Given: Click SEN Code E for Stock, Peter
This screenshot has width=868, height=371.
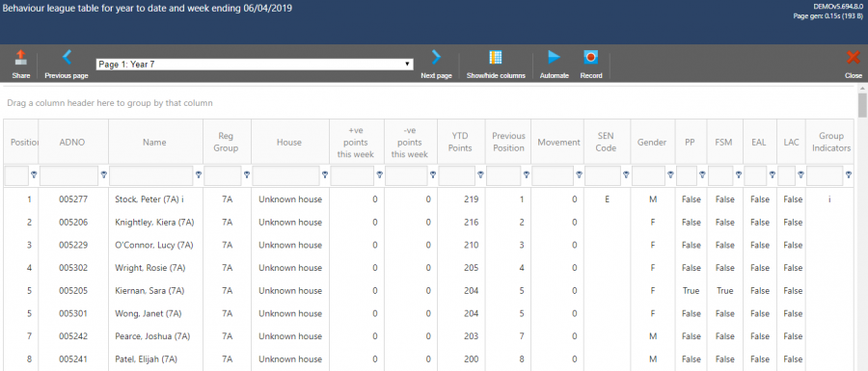Looking at the screenshot, I should click(607, 199).
